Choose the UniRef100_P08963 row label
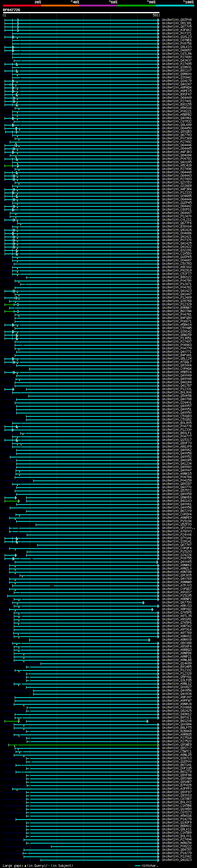197x868 pixels. tap(177, 345)
